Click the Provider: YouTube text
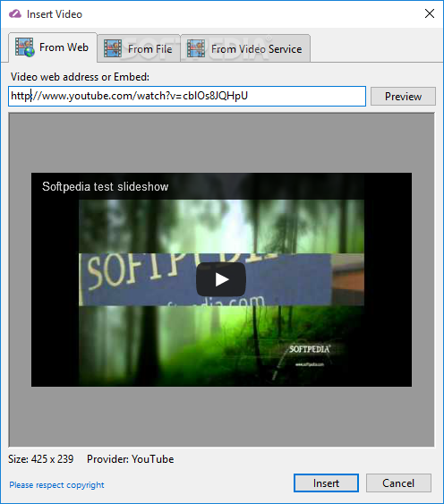 pyautogui.click(x=130, y=458)
